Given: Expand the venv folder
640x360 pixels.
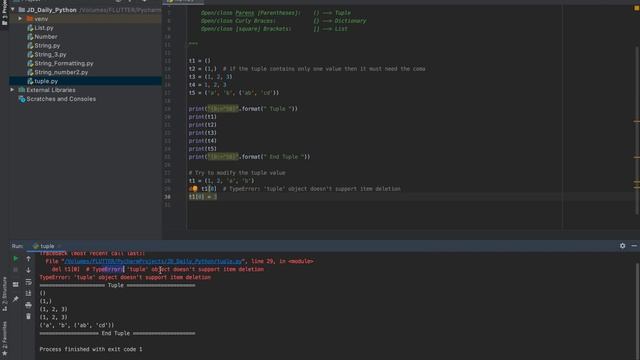Looking at the screenshot, I should click(20, 19).
